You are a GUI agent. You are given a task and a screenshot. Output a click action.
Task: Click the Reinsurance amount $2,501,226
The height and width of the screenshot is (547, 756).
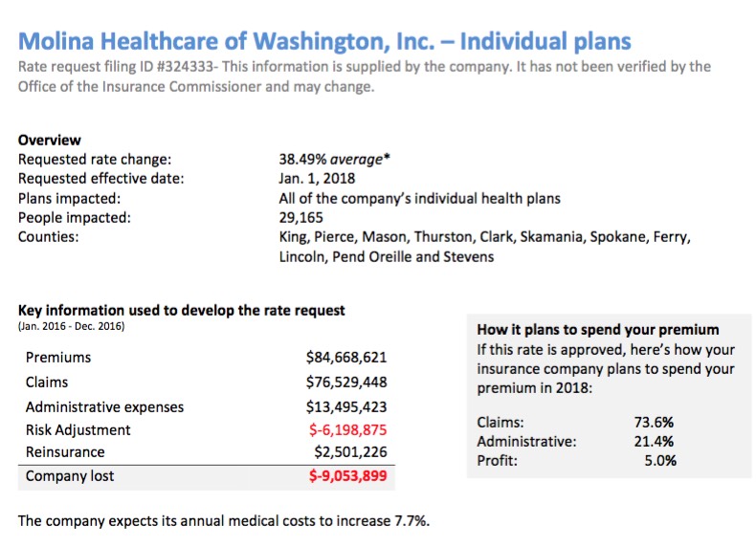[350, 451]
